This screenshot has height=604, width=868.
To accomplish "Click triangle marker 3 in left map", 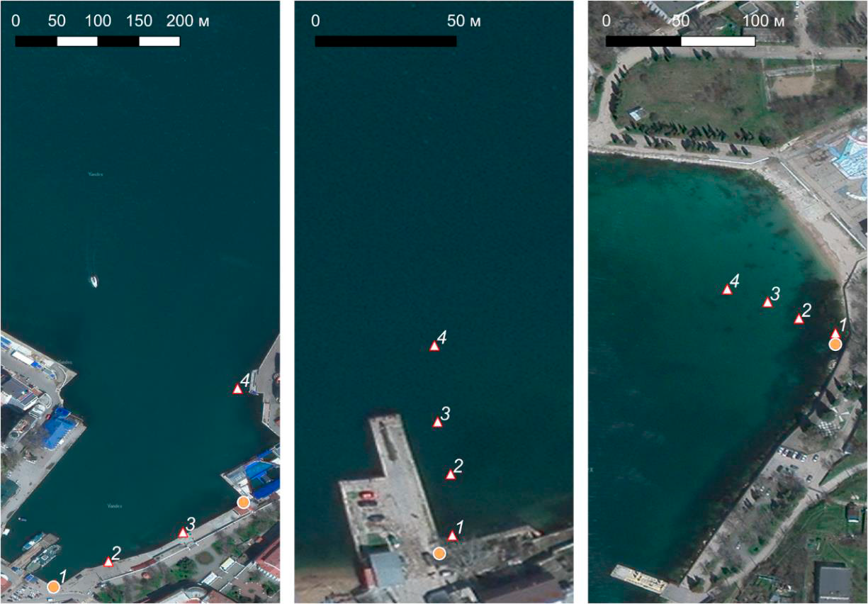I will pos(183,532).
